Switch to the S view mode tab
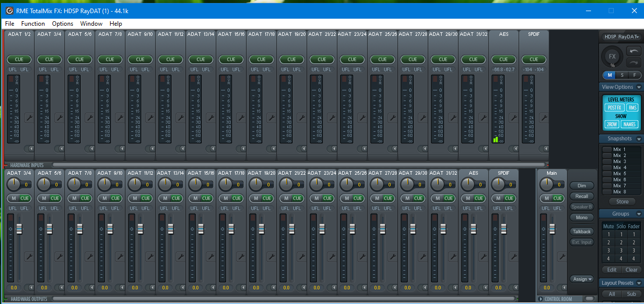The width and height of the screenshot is (644, 304). (622, 75)
